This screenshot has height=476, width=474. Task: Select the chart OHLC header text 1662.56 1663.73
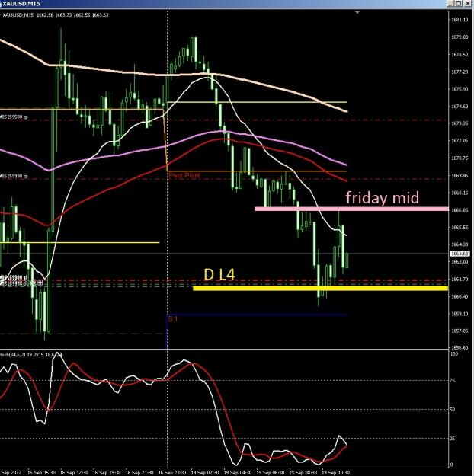[54, 15]
